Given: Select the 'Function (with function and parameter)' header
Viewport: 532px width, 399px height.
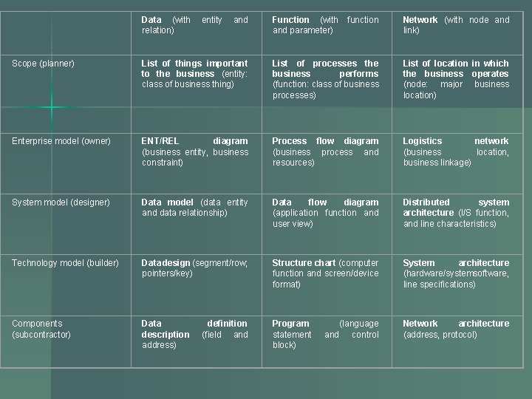Looking at the screenshot, I should (x=325, y=25).
